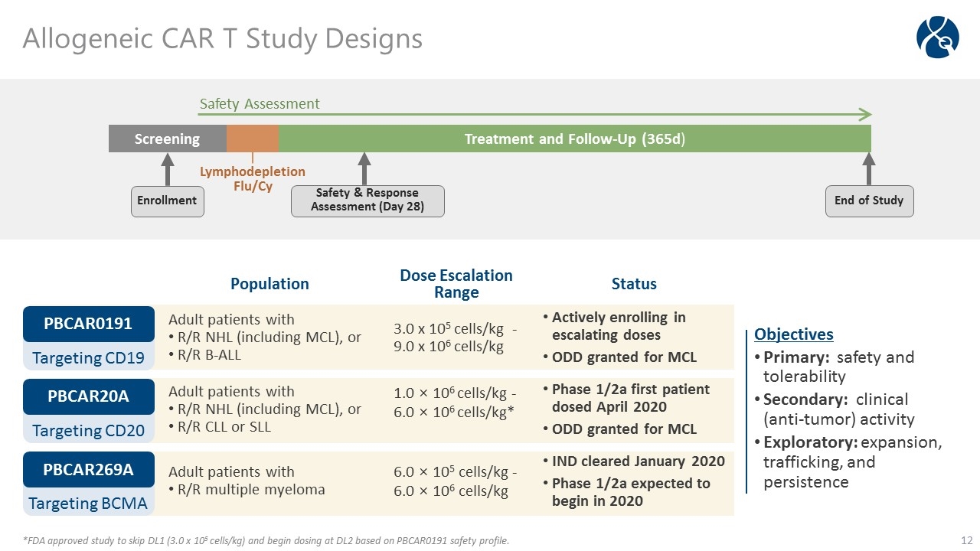Click the Dose Escalation Range column header
The image size is (980, 551).
(x=456, y=284)
